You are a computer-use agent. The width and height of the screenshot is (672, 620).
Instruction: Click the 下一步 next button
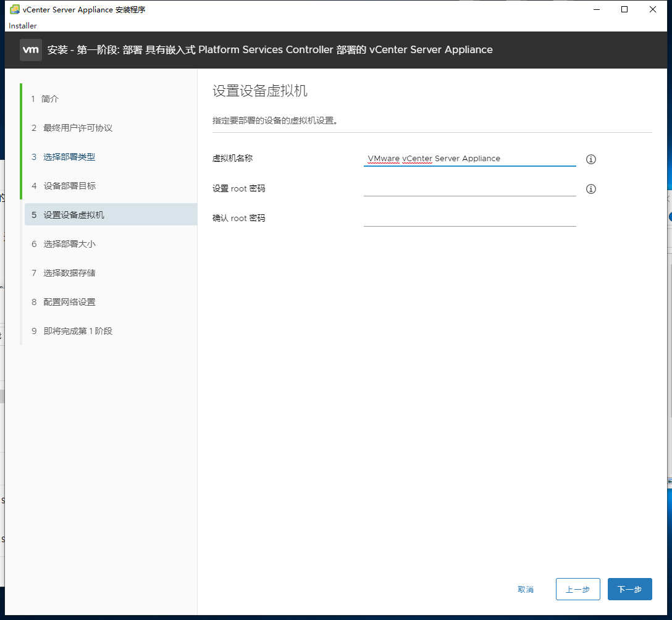point(629,589)
